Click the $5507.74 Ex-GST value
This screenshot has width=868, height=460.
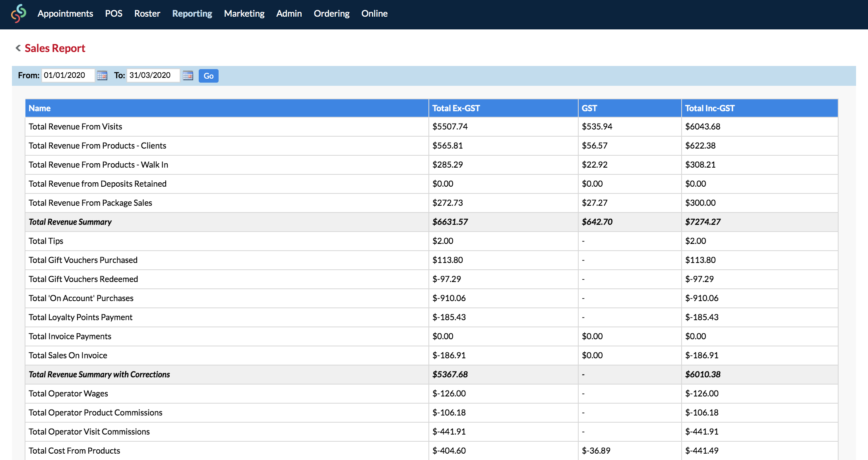(x=450, y=127)
